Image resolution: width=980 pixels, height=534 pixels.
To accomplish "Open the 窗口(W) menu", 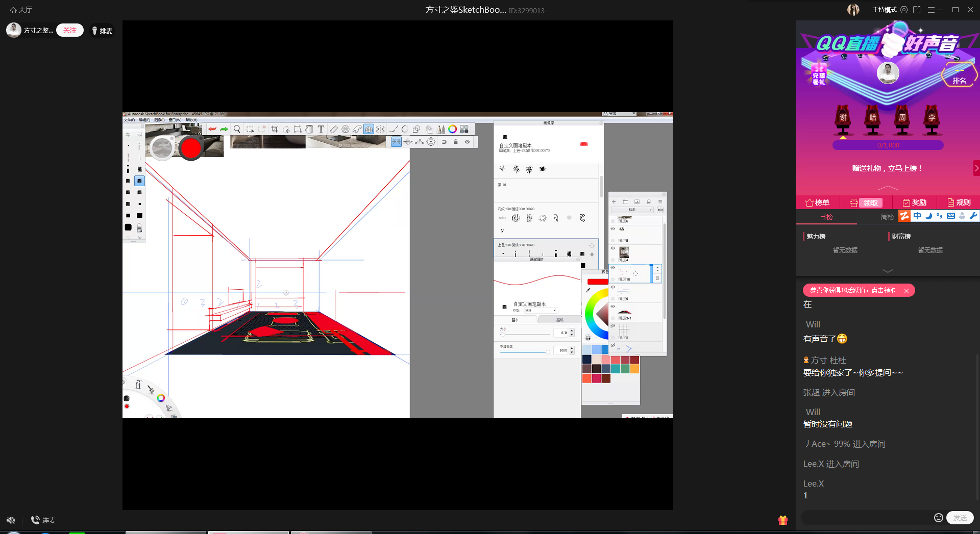I will point(175,120).
